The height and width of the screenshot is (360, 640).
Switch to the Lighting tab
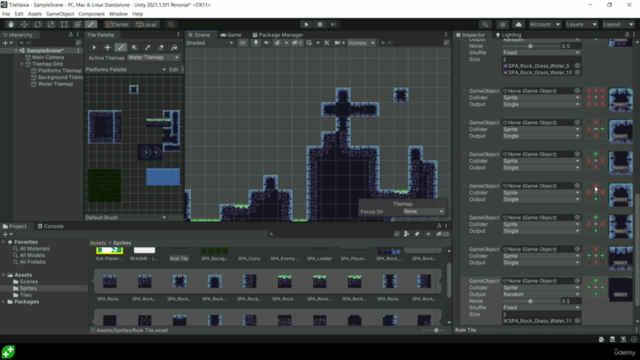[508, 35]
